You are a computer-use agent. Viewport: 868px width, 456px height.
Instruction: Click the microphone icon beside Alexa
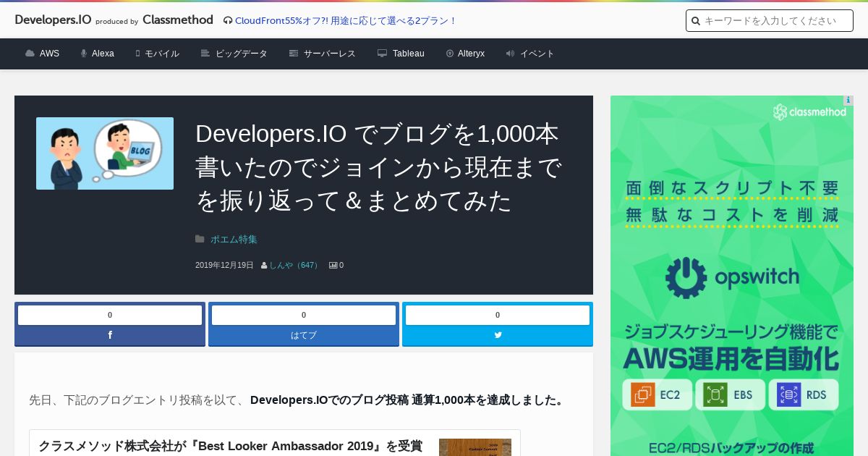[84, 54]
